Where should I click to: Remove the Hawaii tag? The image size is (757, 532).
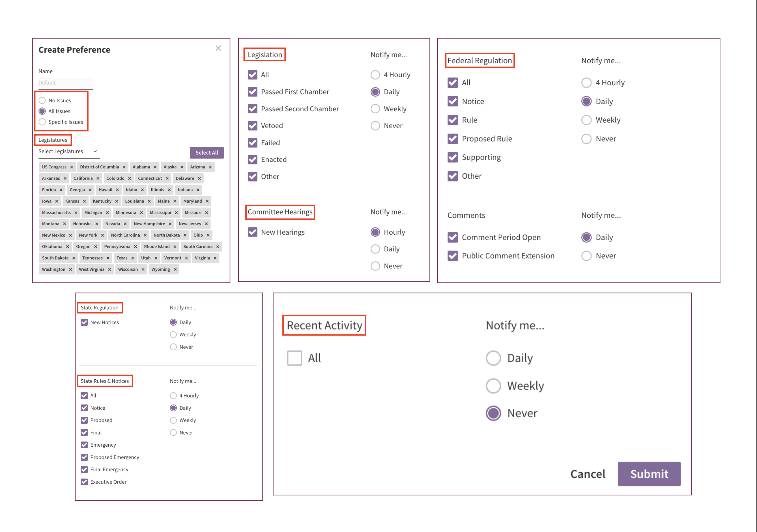coord(117,190)
